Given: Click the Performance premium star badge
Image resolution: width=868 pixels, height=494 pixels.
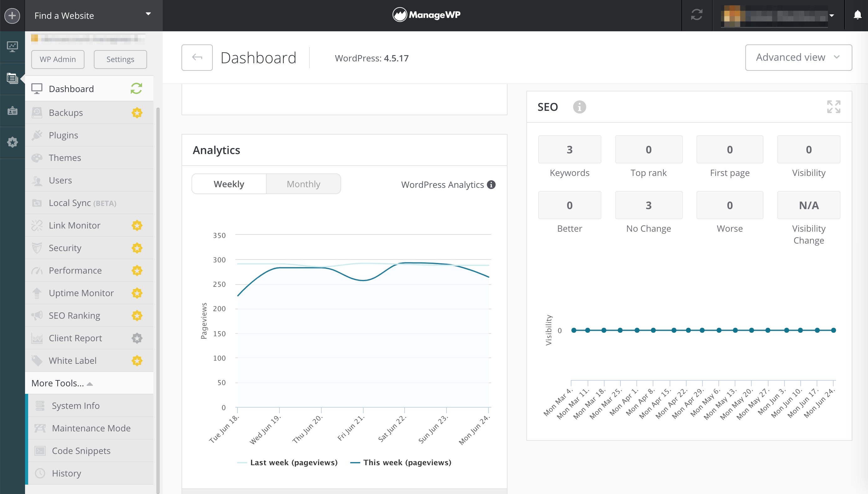Looking at the screenshot, I should click(x=137, y=270).
